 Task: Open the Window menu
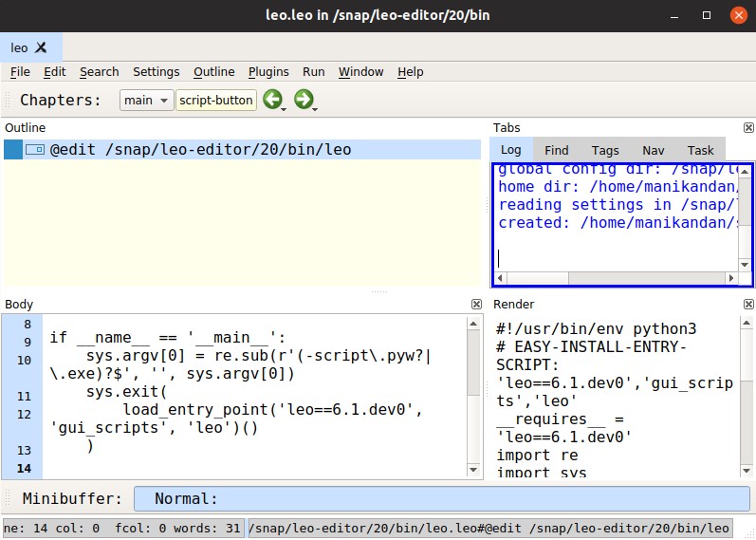(361, 72)
